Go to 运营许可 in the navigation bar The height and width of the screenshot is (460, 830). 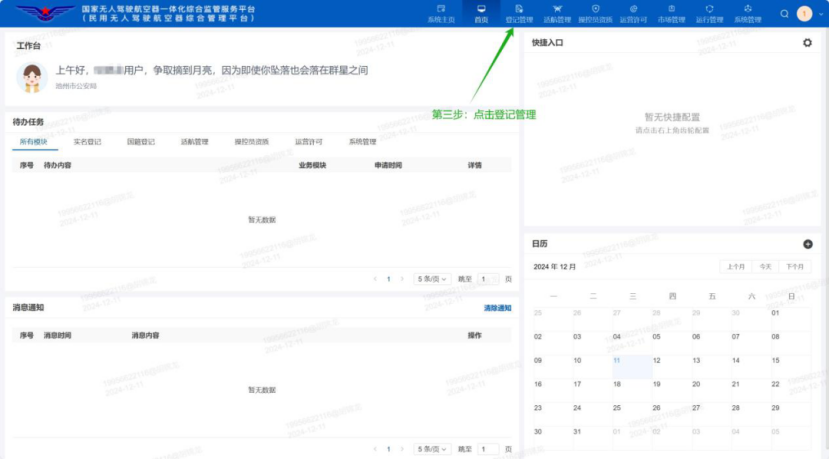633,13
